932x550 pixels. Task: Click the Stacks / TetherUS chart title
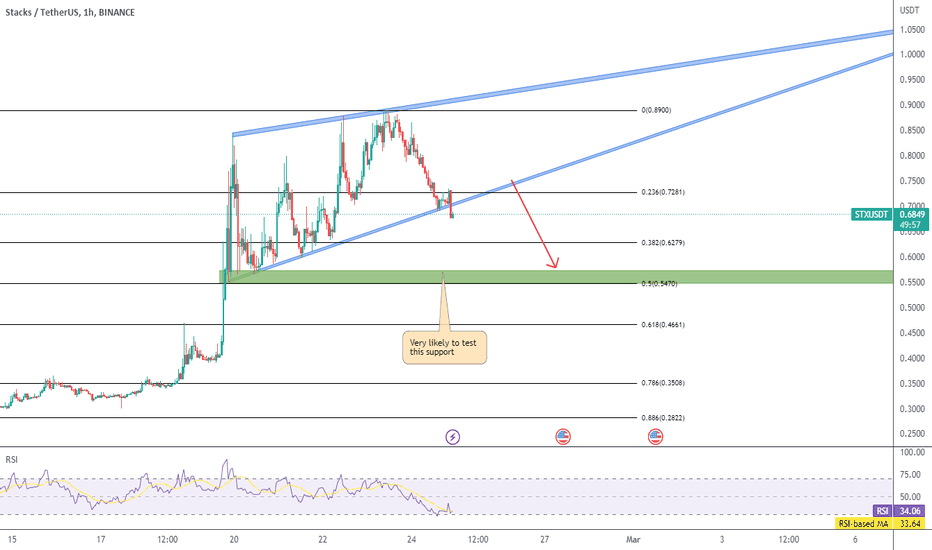70,12
